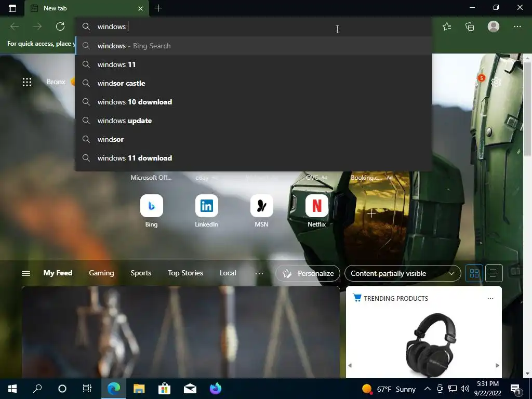Open notifications bell with badge 5
Screen dimensions: 532x399
point(478,81)
